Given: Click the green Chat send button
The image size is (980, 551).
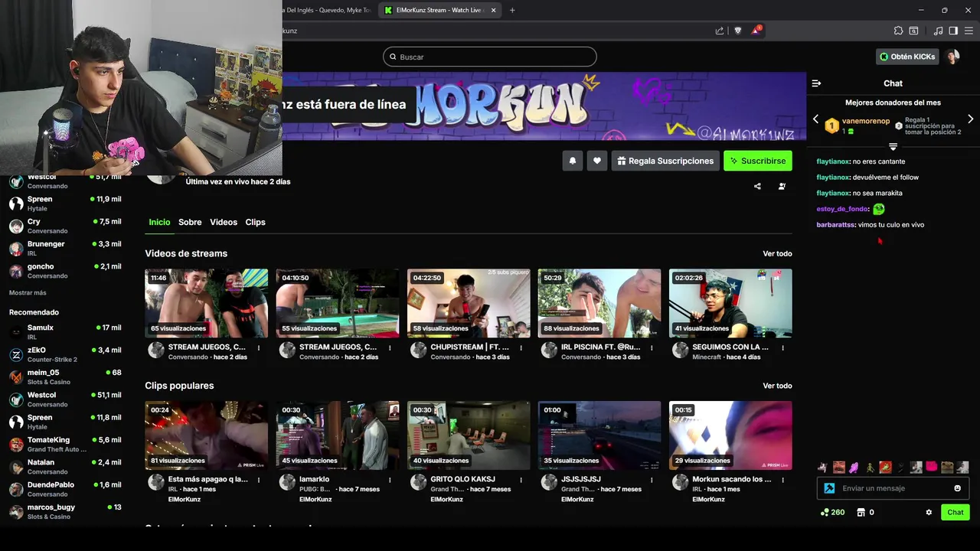Looking at the screenshot, I should pos(955,512).
